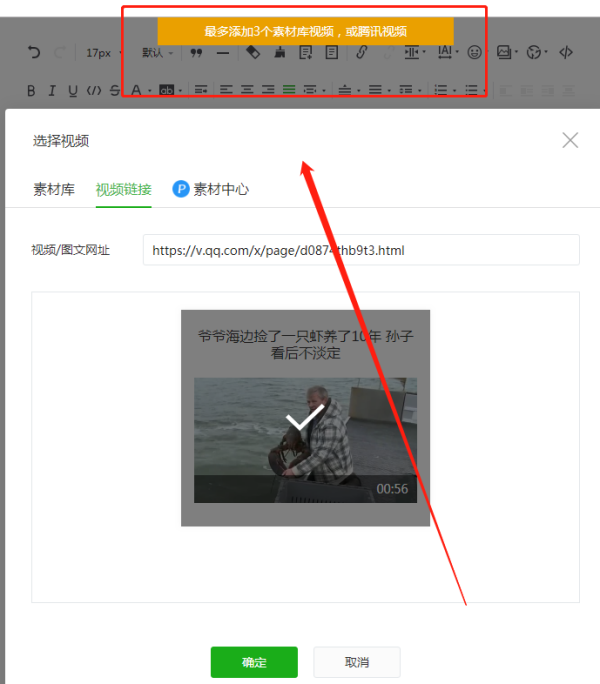Click the redo arrow in editor toolbar
Viewport: 600px width, 684px height.
point(60,53)
